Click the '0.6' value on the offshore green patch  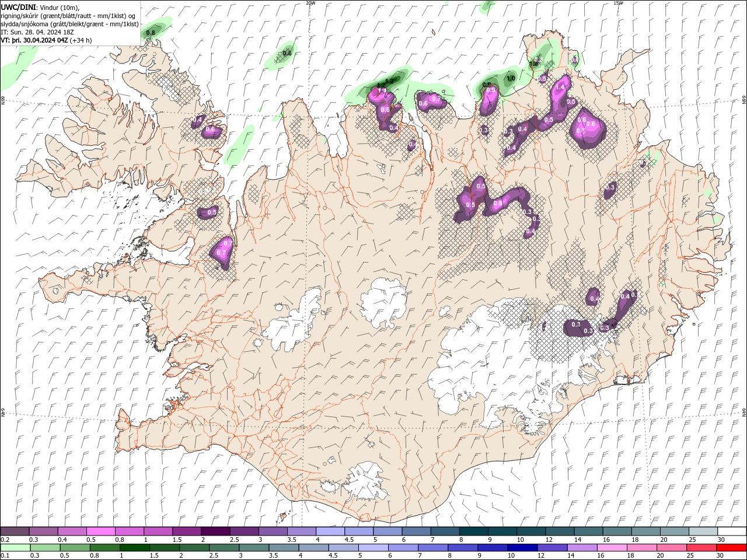(287, 53)
